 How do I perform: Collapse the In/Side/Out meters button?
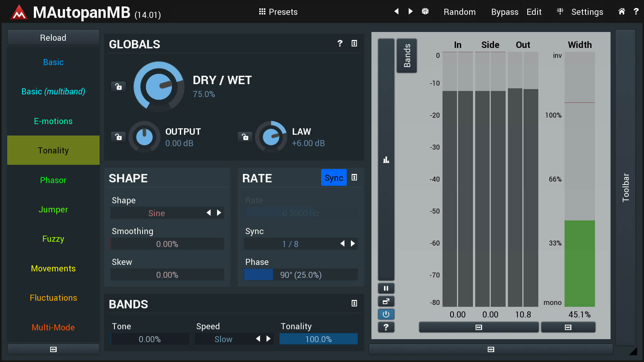point(479,327)
